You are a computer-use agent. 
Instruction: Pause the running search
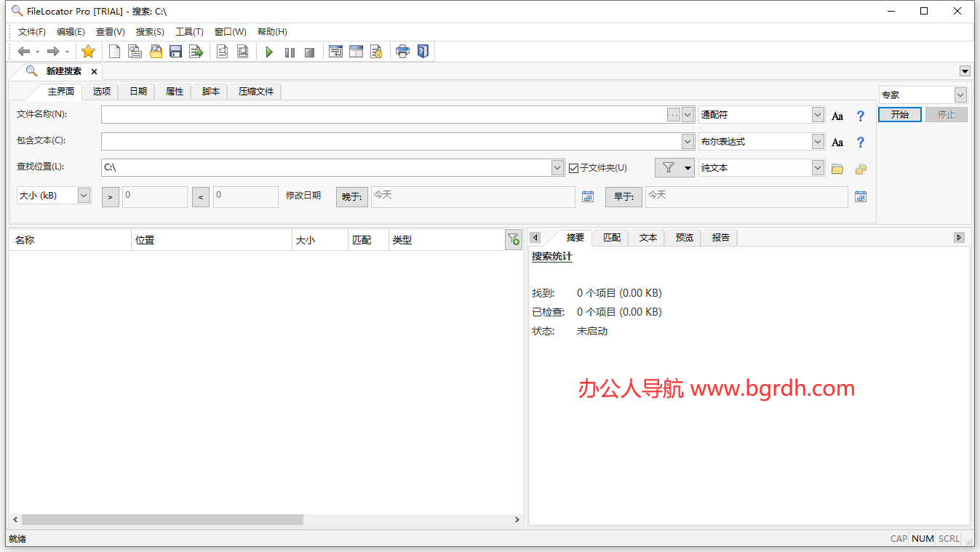click(x=290, y=51)
